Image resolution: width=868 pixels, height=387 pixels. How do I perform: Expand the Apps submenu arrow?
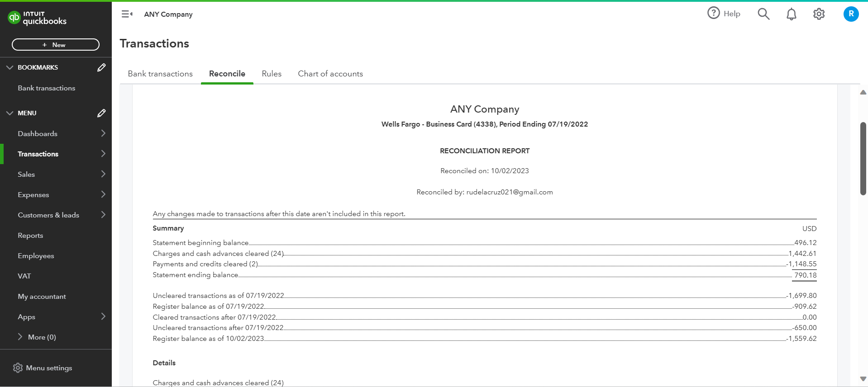(103, 316)
